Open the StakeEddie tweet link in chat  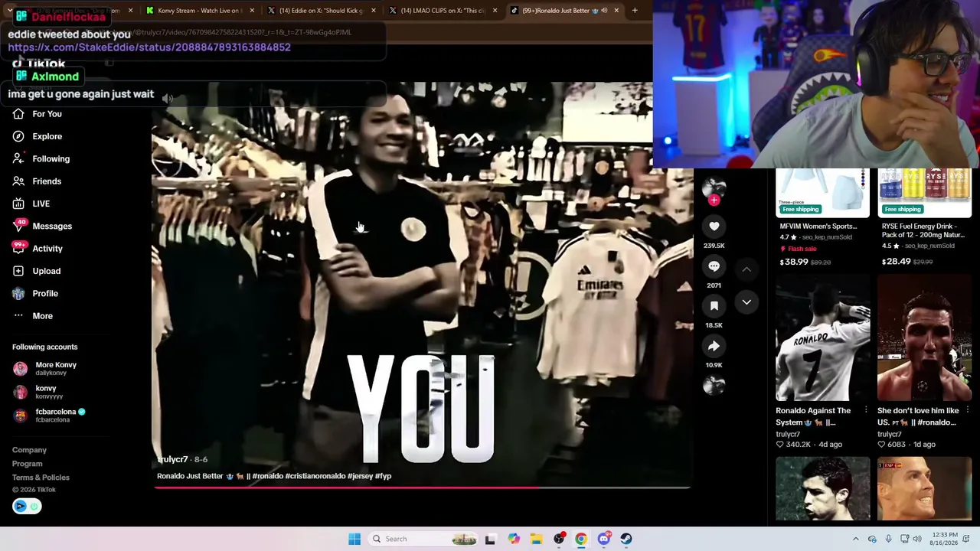click(x=149, y=47)
